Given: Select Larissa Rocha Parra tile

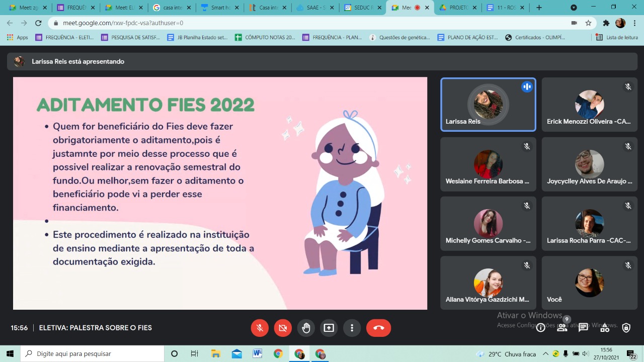Looking at the screenshot, I should click(589, 224).
